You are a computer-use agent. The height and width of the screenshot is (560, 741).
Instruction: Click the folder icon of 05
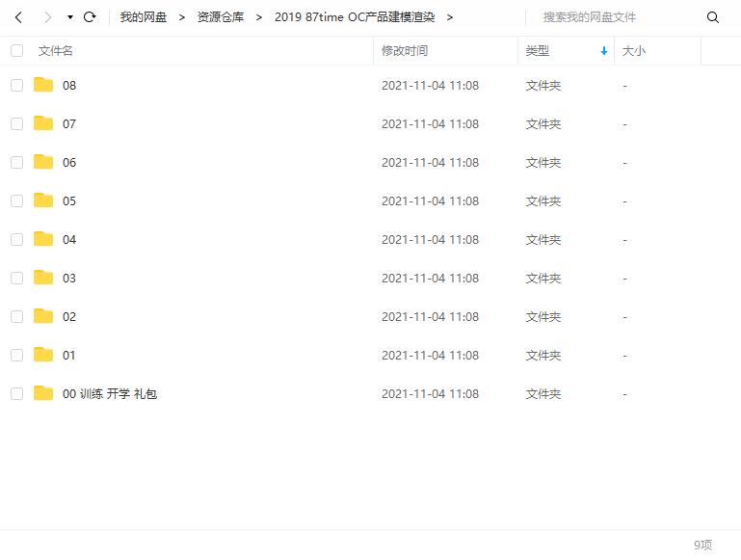(43, 200)
